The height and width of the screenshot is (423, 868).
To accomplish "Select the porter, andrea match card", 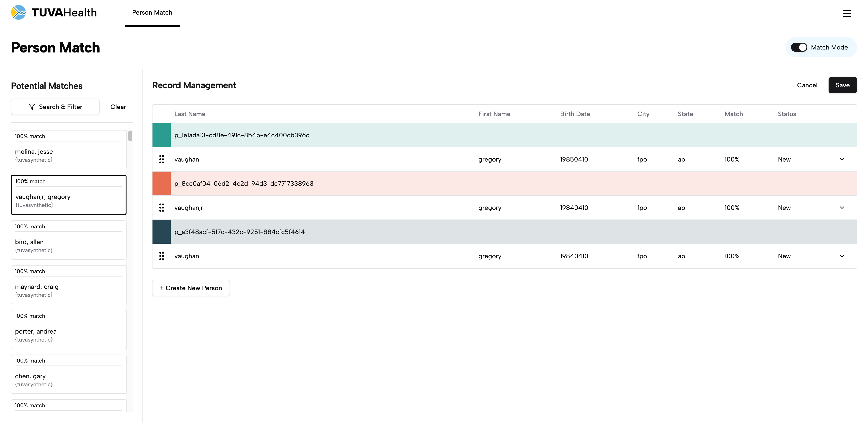I will (x=69, y=329).
